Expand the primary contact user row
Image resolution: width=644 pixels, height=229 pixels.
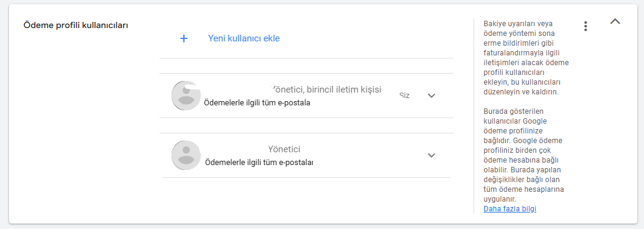tap(431, 96)
